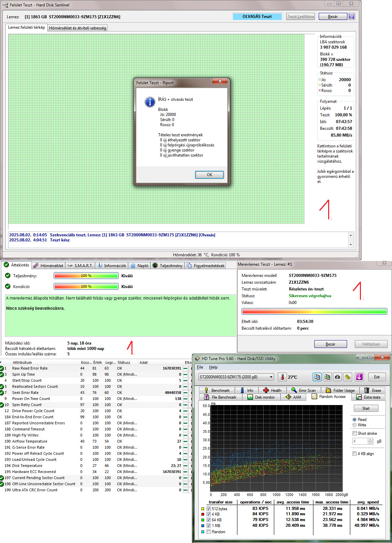Click the OLVASÁS Teszt status label
Image resolution: width=392 pixels, height=543 pixels.
257,17
